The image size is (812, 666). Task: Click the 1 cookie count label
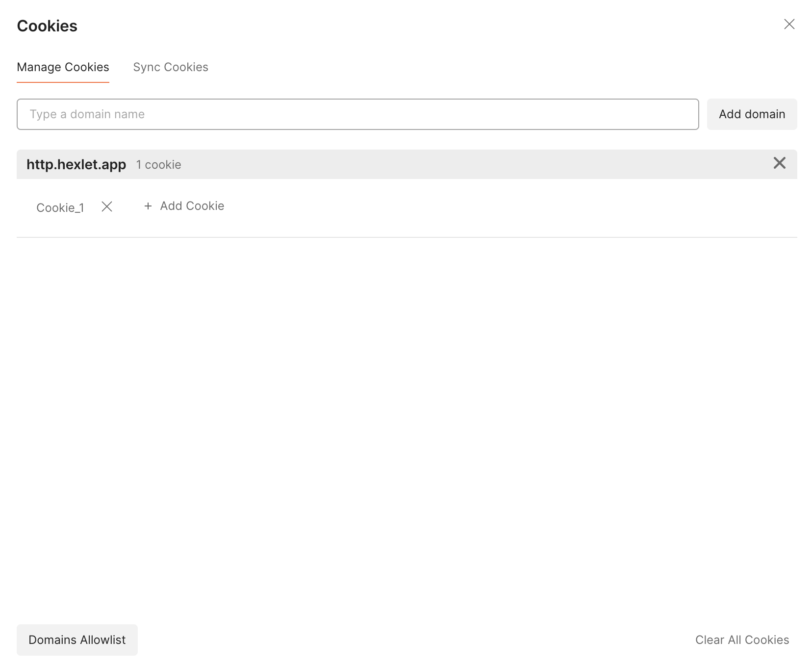point(158,164)
